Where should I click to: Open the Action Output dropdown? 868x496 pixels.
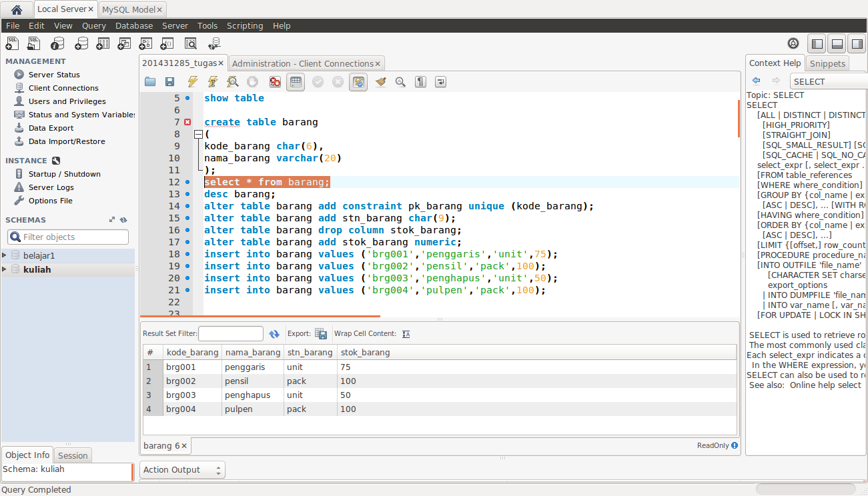(x=182, y=470)
